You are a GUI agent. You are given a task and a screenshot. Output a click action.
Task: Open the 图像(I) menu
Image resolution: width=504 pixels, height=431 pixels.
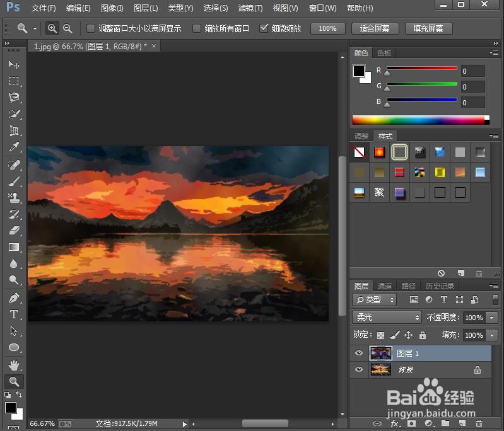tap(112, 8)
